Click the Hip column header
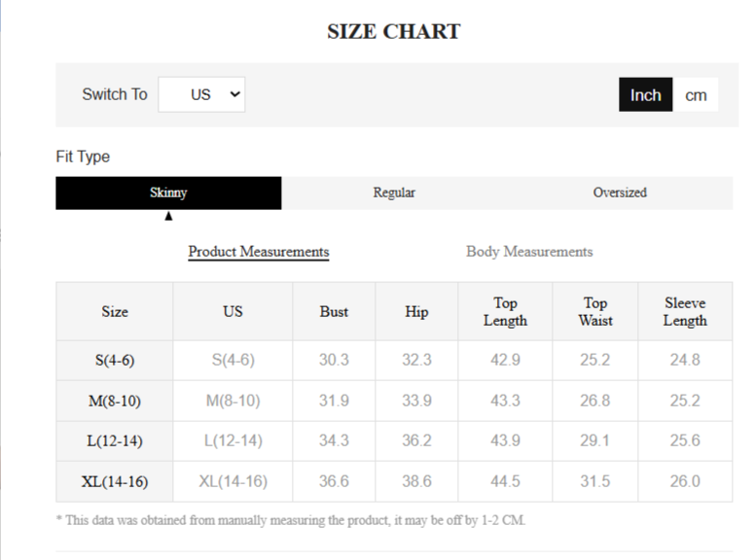Viewport: 756px width, 560px height. 416,312
